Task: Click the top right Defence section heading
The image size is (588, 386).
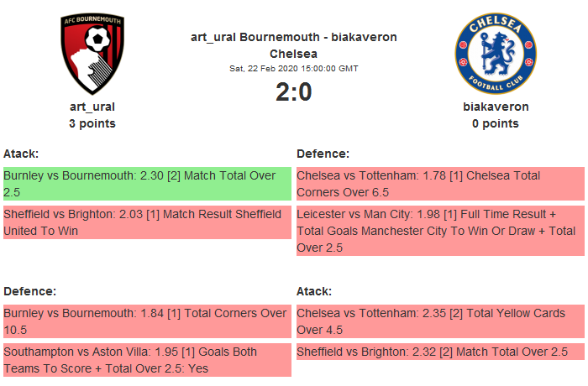Action: [x=323, y=154]
